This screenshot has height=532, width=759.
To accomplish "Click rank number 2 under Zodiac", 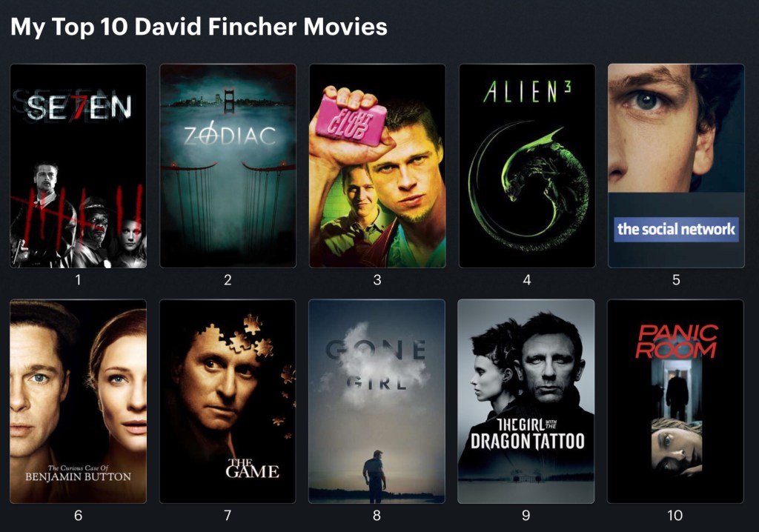I will tap(228, 280).
